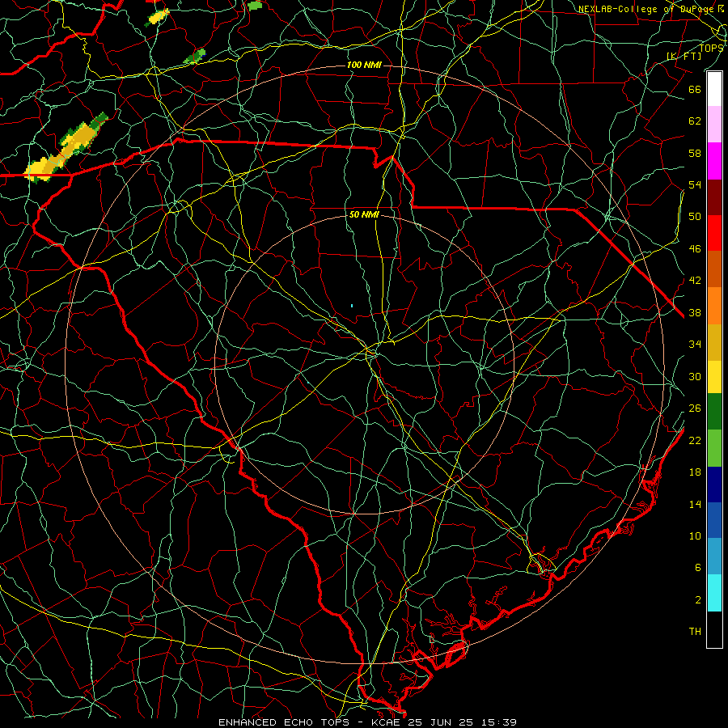Click the light pink legend swatch

click(x=714, y=125)
